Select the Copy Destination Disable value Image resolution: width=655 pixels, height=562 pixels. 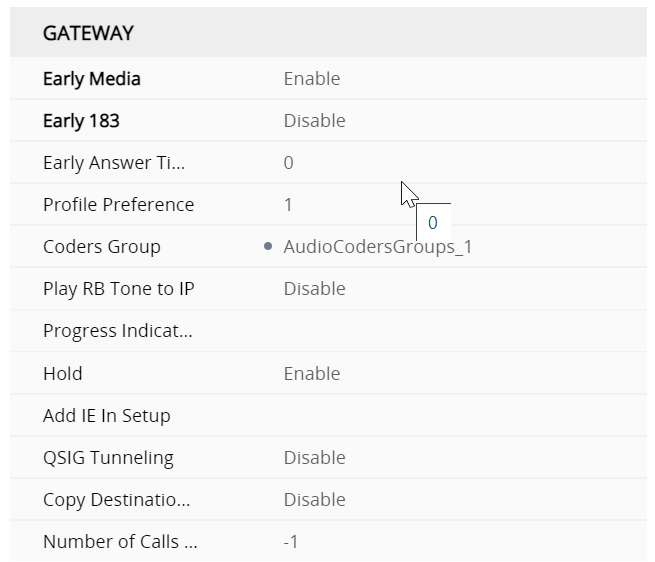click(314, 500)
